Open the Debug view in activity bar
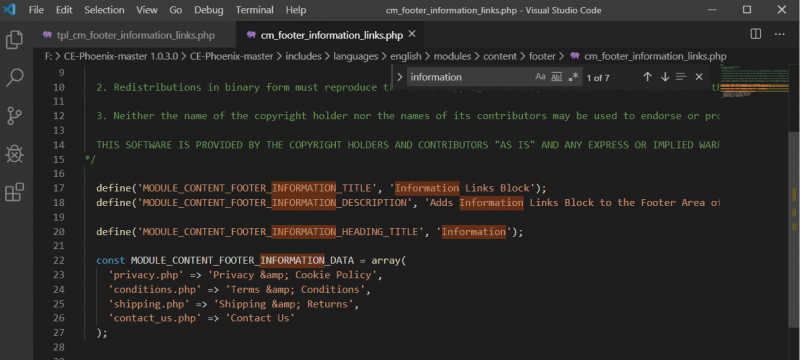The height and width of the screenshot is (360, 800). point(14,153)
